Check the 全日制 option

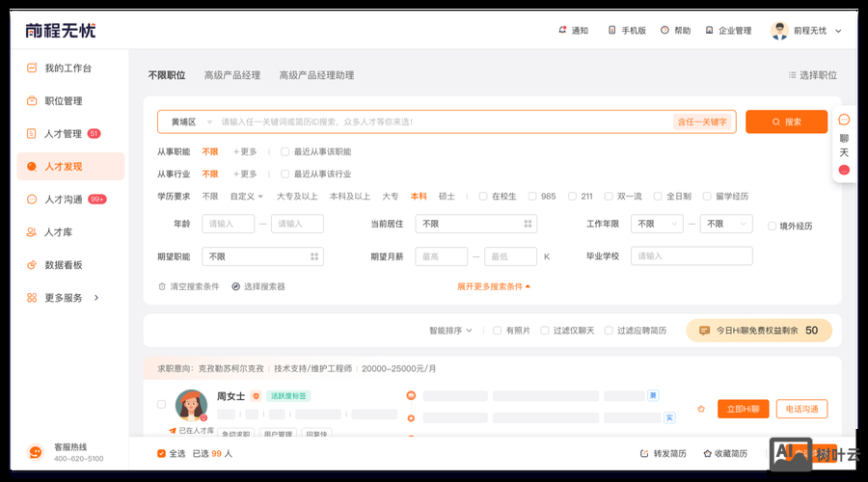658,197
